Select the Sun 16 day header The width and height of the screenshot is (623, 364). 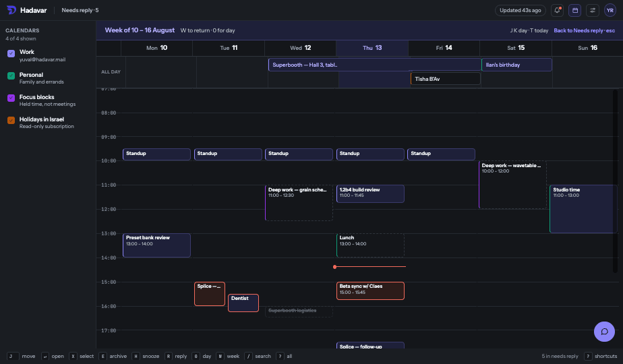pos(587,48)
